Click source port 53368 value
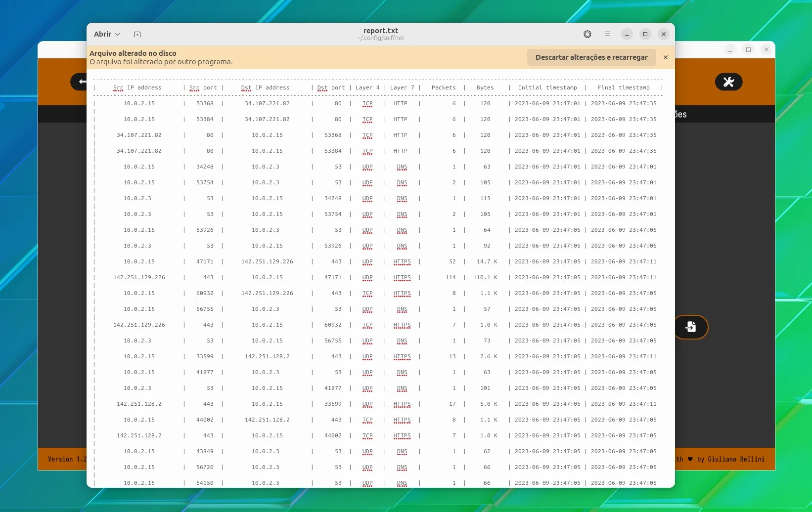 coord(205,103)
